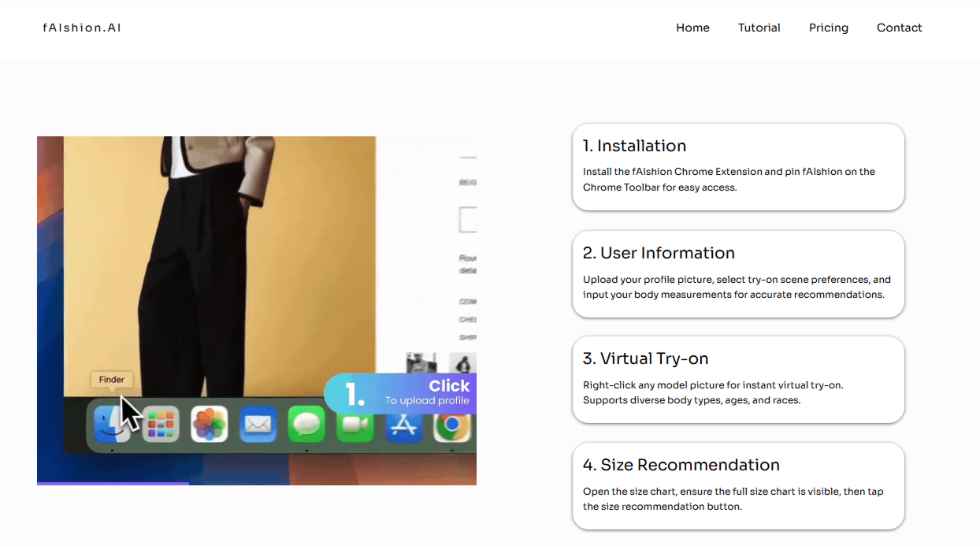Viewport: 980px width, 546px height.
Task: Open the Tutorial page
Action: (759, 28)
